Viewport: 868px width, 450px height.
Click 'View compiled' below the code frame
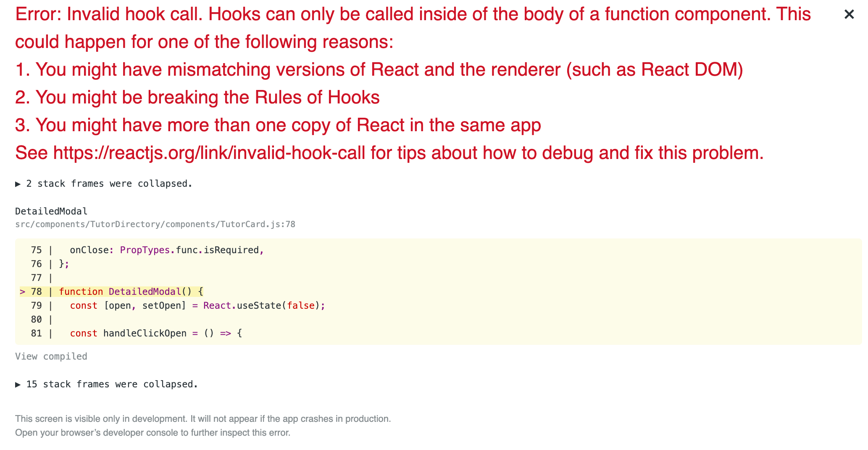coord(51,356)
